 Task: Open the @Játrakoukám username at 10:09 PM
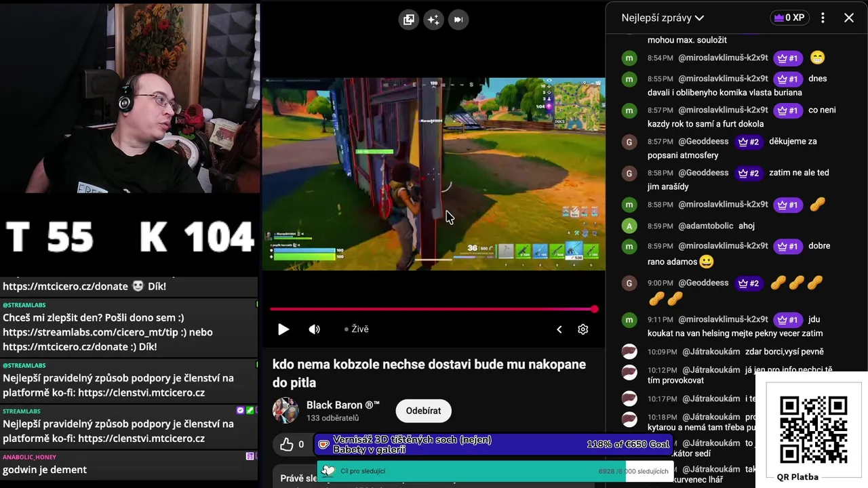(711, 352)
